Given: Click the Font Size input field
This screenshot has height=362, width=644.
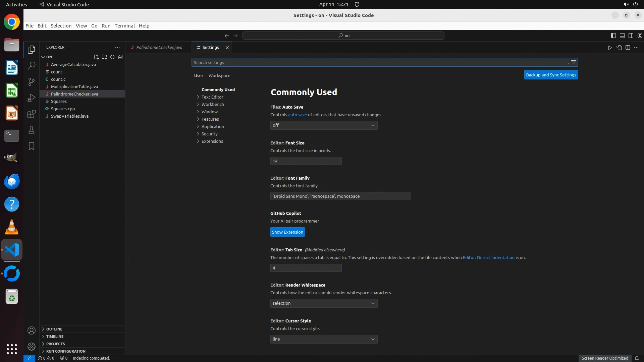Looking at the screenshot, I should coord(306,161).
